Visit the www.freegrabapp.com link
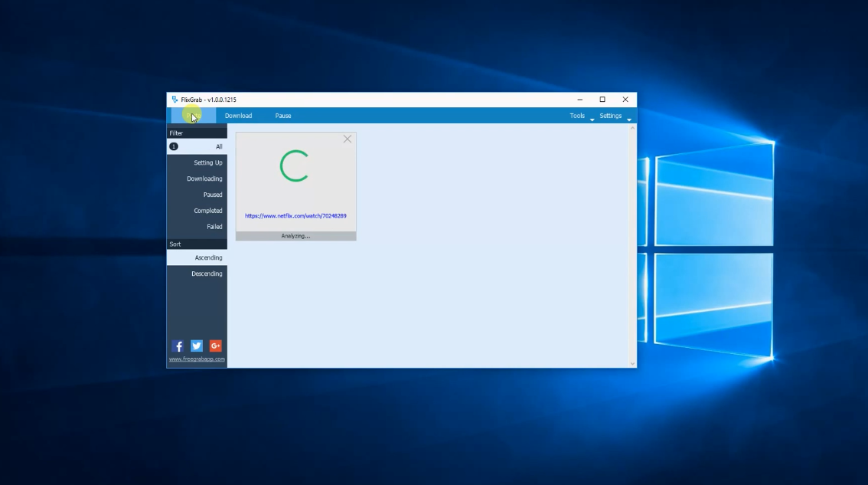Viewport: 868px width, 485px height. [197, 359]
